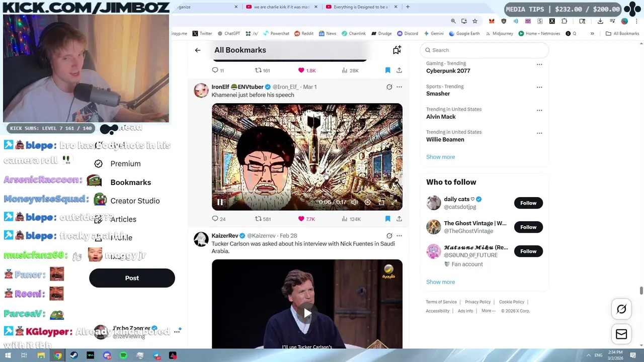Open Creator Studio in the X sidebar
644x362 pixels.
(135, 201)
